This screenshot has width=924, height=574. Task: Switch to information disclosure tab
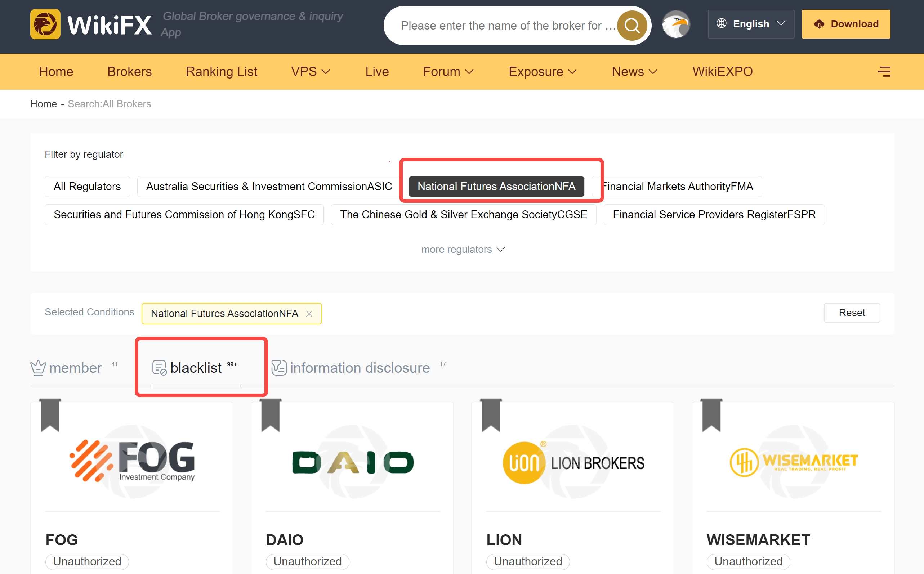pos(359,367)
